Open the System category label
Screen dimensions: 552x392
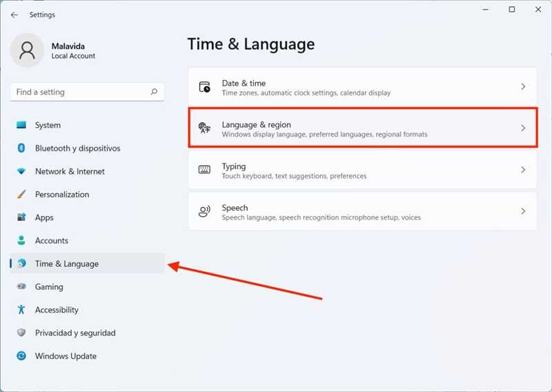pyautogui.click(x=48, y=125)
